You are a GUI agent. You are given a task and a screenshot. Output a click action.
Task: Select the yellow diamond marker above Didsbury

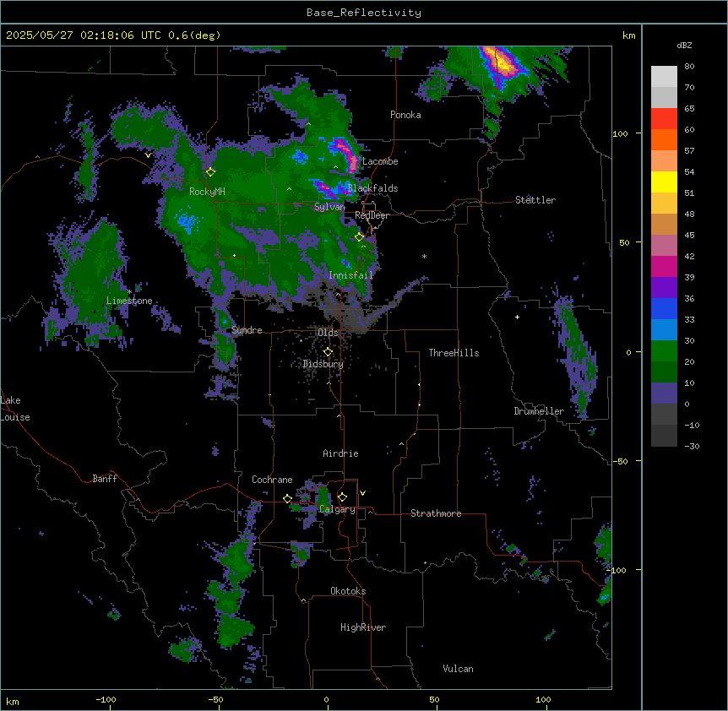coord(328,352)
